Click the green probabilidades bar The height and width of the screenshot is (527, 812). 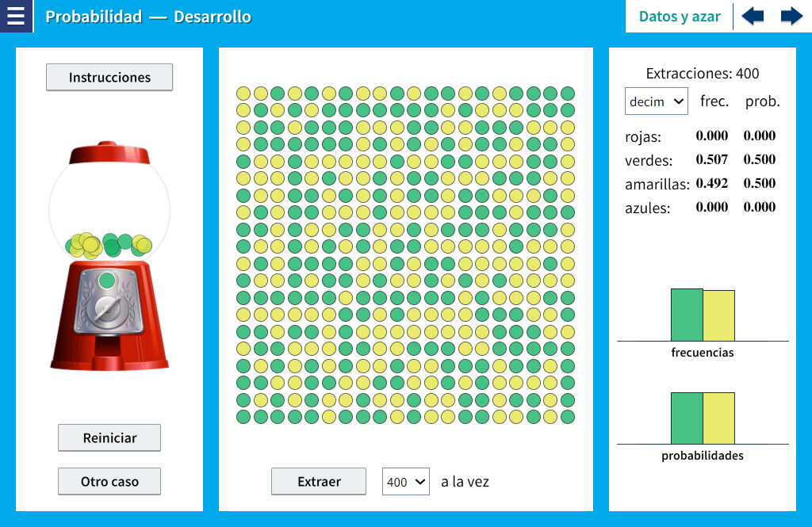pyautogui.click(x=687, y=418)
